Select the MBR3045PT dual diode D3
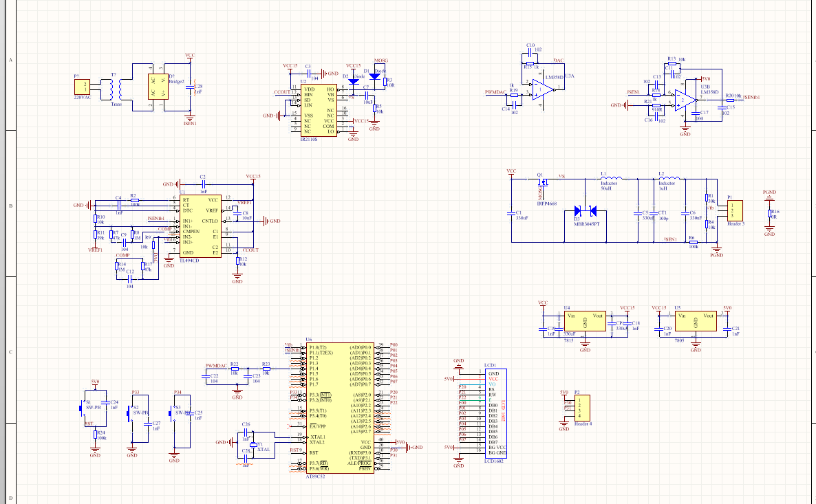816x504 pixels. [x=585, y=210]
